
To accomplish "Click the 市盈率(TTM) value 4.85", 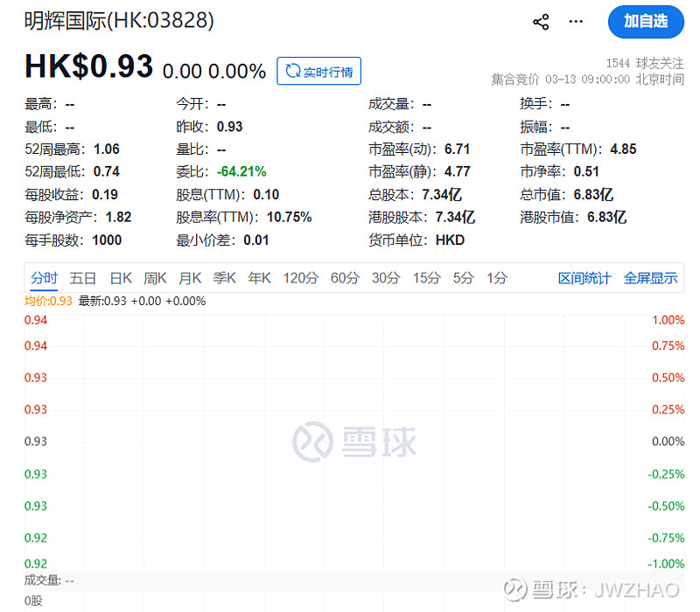I will tap(623, 149).
